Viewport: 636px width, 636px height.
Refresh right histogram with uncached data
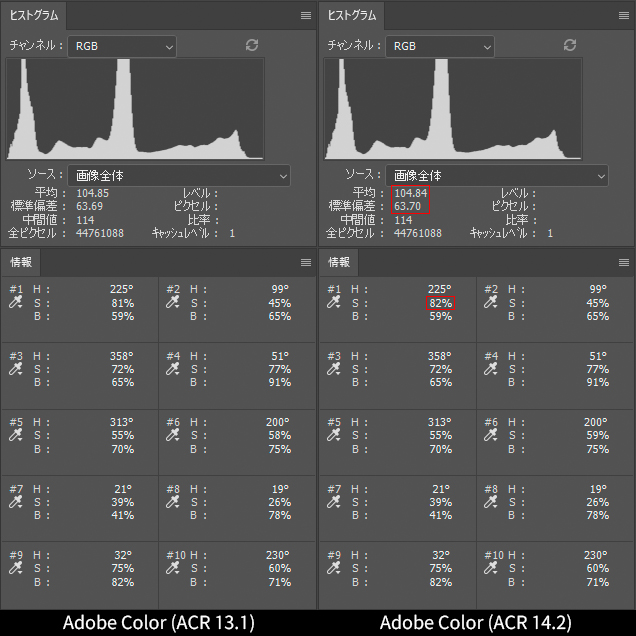point(570,45)
